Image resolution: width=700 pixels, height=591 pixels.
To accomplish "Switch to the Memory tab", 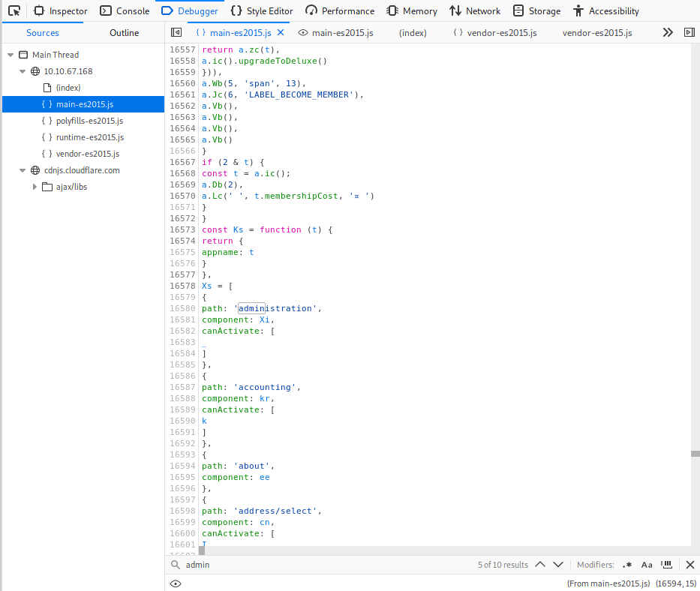I will pyautogui.click(x=412, y=10).
